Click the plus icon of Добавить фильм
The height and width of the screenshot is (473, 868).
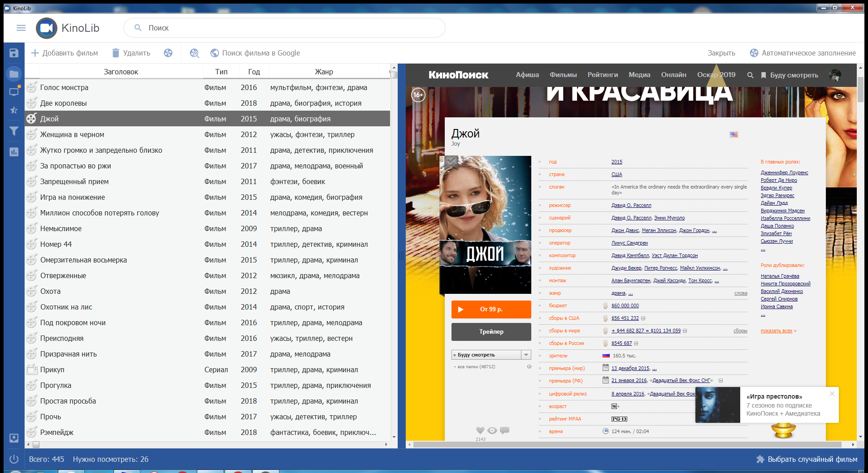(x=35, y=53)
